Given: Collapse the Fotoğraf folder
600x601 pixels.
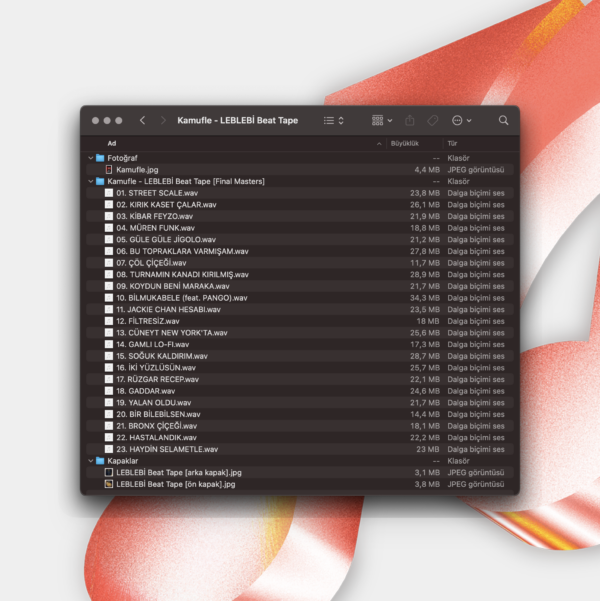Looking at the screenshot, I should pyautogui.click(x=89, y=158).
